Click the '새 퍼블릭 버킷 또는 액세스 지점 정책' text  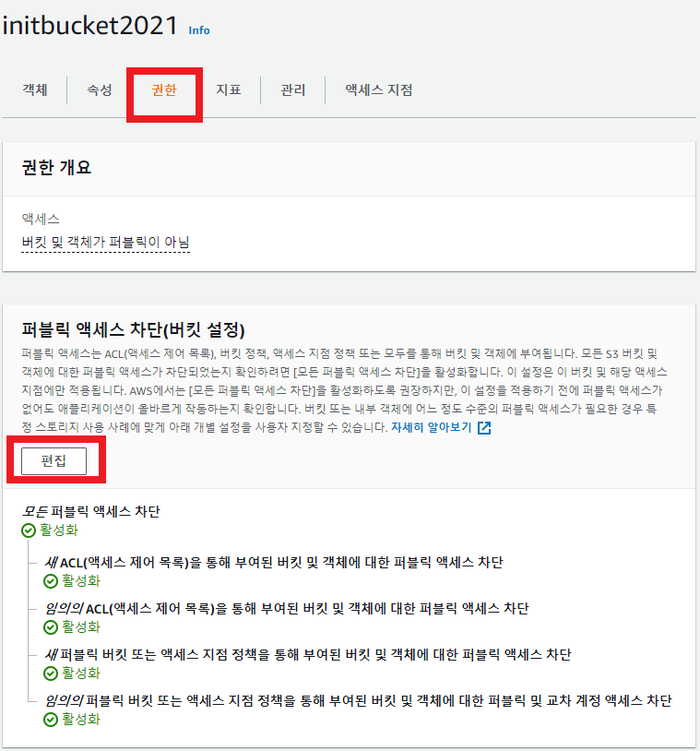point(308,654)
